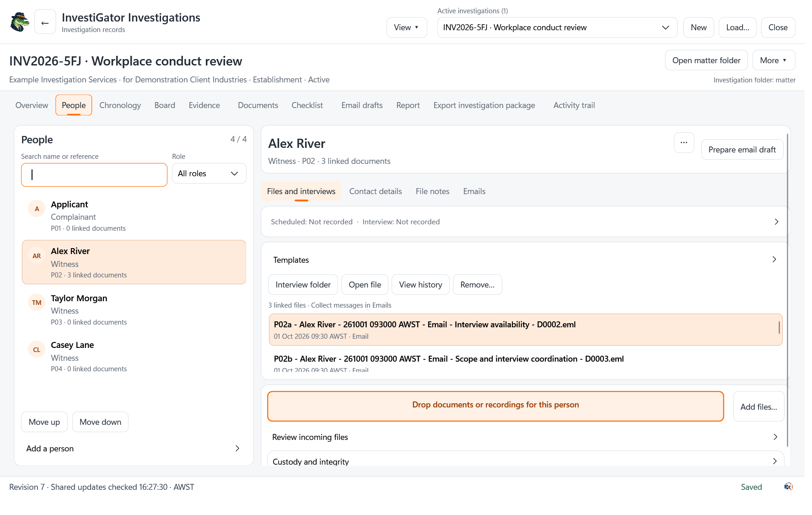
Task: Open the More dropdown menu
Action: pos(774,60)
